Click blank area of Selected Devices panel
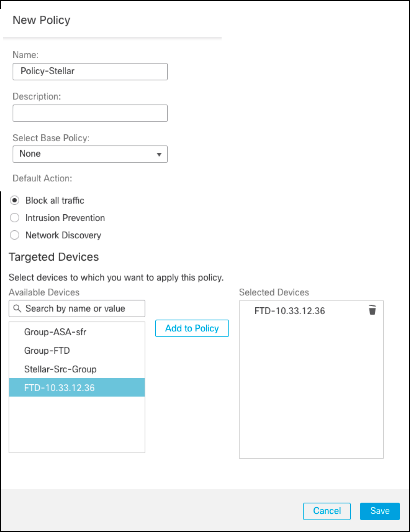The image size is (410, 532). pos(311,390)
